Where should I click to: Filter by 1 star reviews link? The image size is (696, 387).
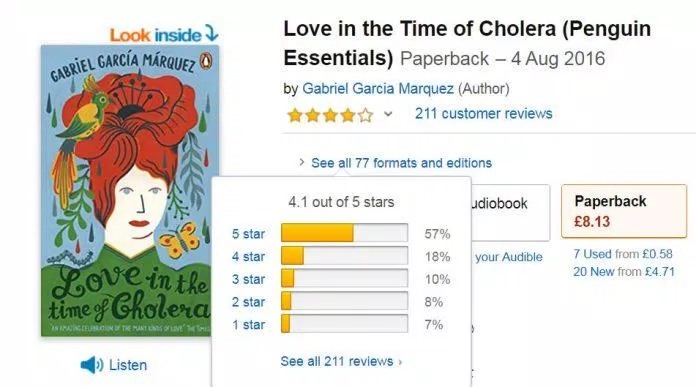248,325
